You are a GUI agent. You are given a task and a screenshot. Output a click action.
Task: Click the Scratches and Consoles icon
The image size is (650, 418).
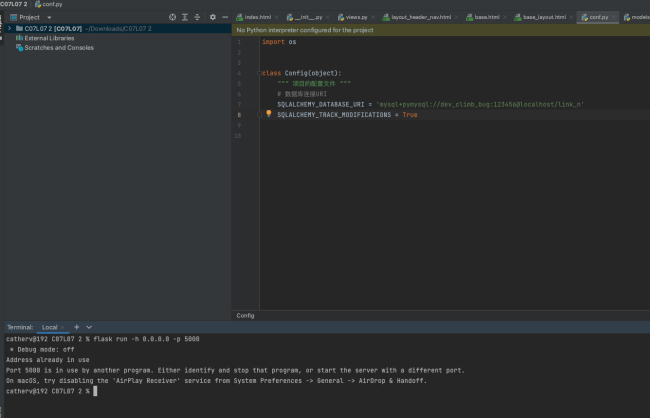tap(18, 47)
